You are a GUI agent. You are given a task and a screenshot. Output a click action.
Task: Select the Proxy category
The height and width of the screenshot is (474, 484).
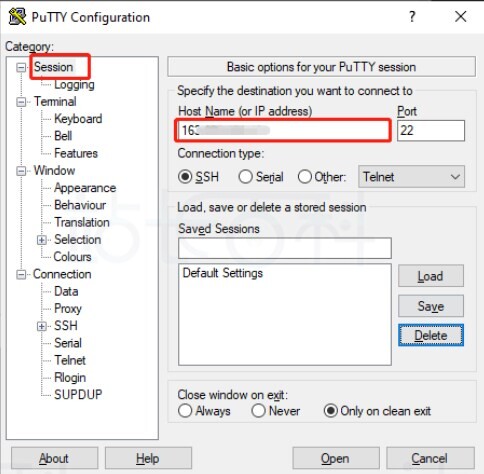68,309
